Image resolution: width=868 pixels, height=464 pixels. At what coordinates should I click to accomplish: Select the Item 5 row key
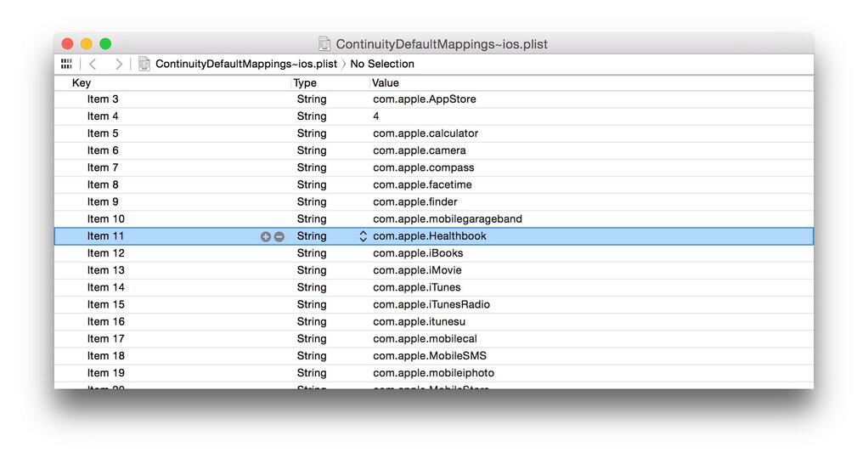tap(103, 133)
